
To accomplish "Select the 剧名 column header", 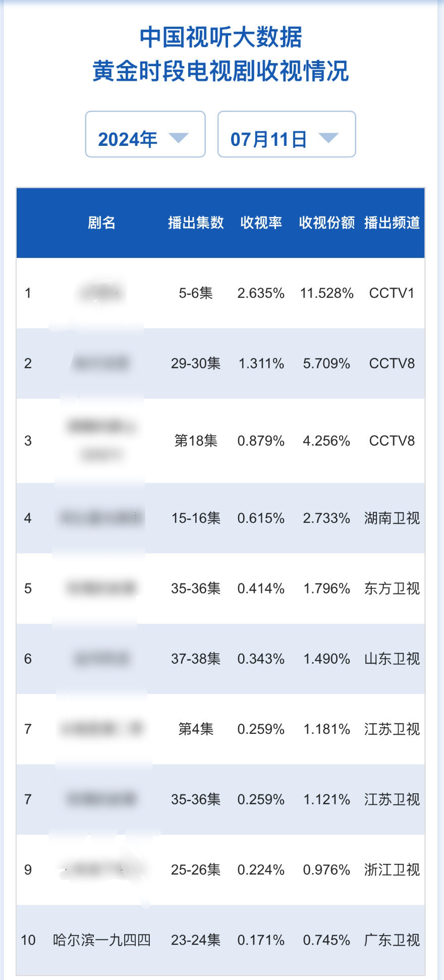I will pyautogui.click(x=102, y=223).
